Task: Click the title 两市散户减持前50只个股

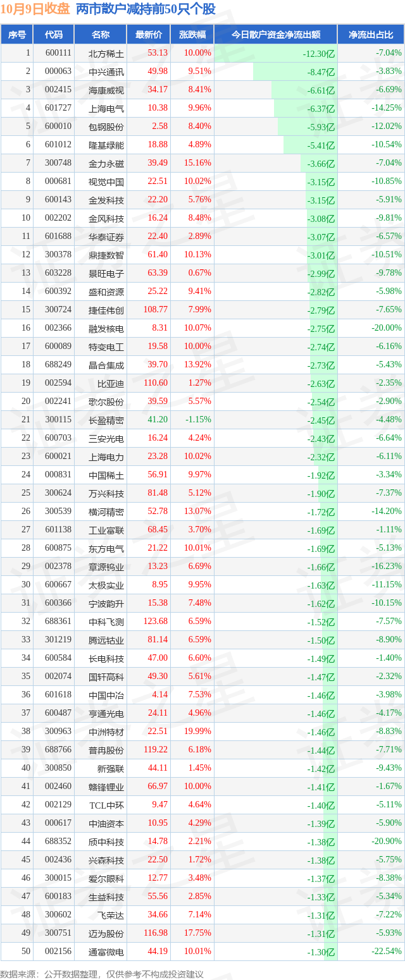Action: point(146,9)
